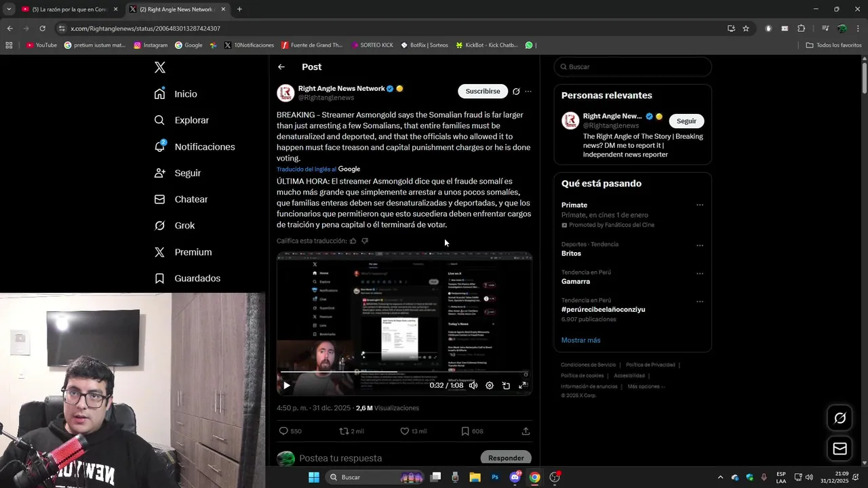Viewport: 868px width, 488px height.
Task: Switch the video to fullscreen
Action: click(522, 385)
